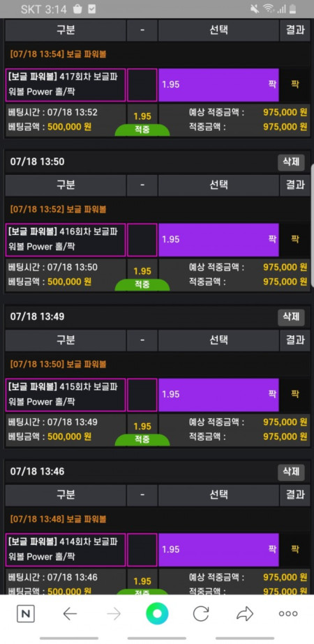The width and height of the screenshot is (314, 644).
Task: Select the purple 1.95 option for round 415
Action: (x=218, y=394)
